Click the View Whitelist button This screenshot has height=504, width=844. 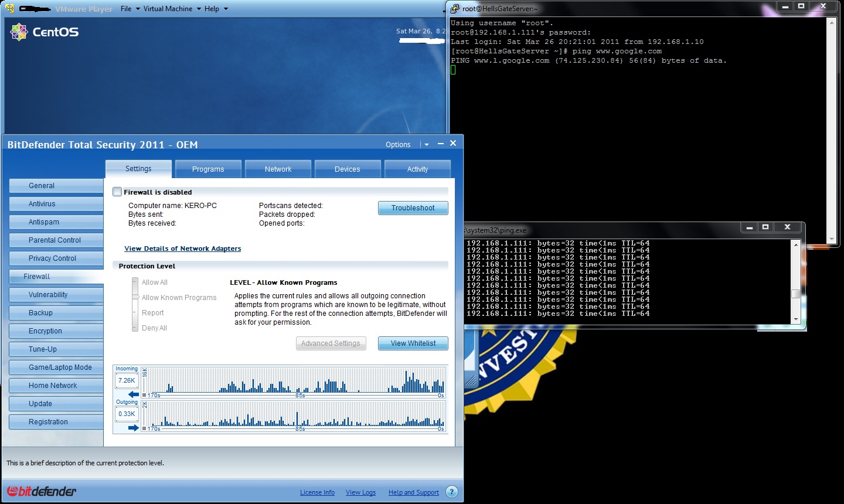pos(413,343)
